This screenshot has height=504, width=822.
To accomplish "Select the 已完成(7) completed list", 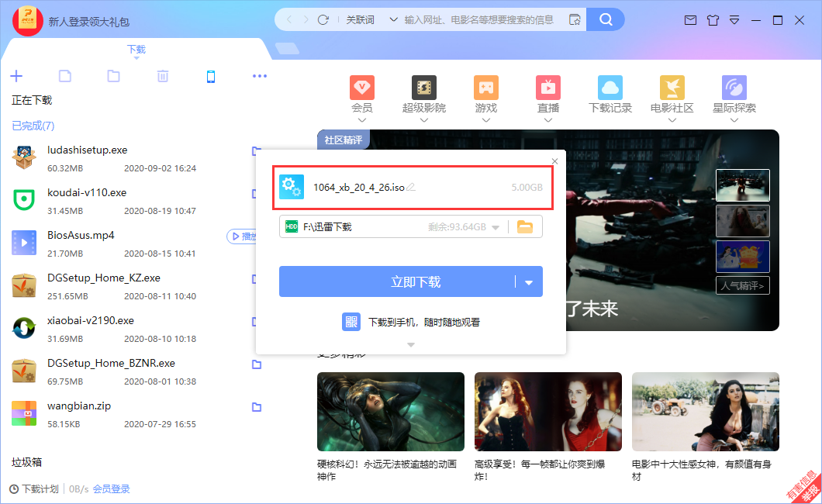I will tap(33, 126).
